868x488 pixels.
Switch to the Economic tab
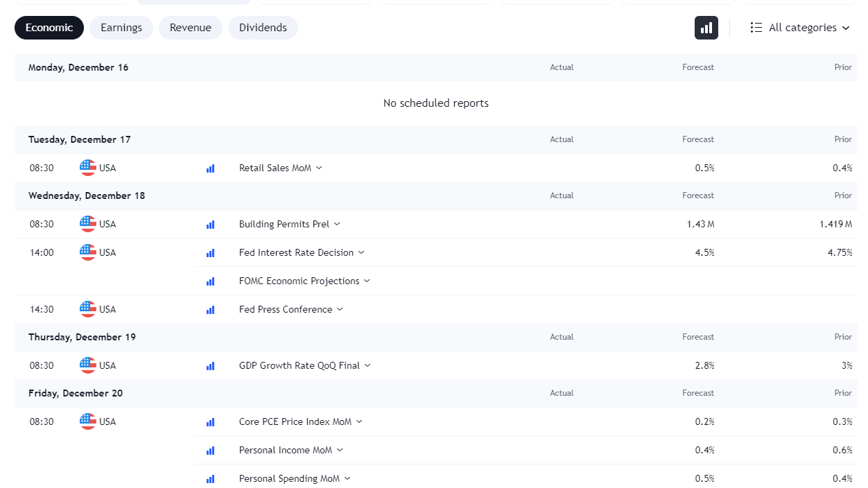[49, 28]
